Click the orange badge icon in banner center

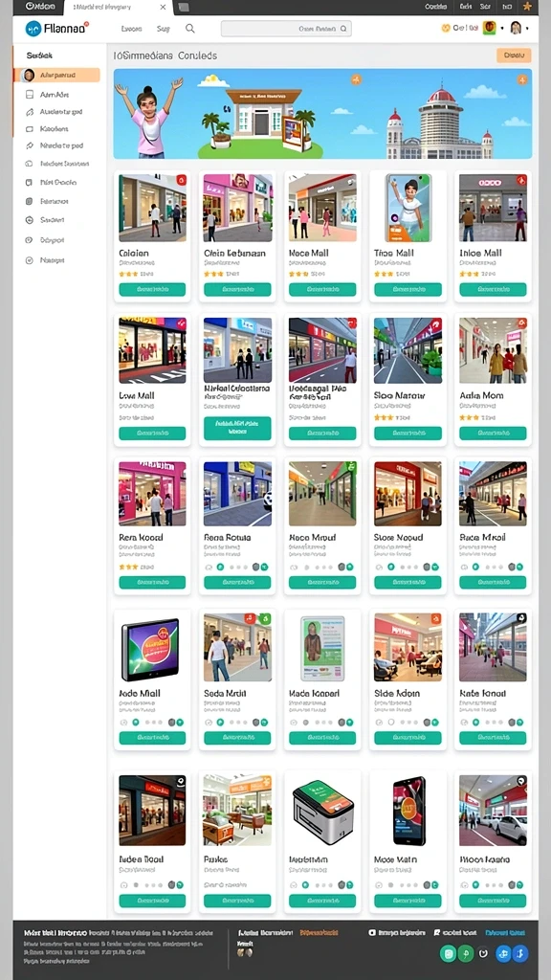(356, 79)
